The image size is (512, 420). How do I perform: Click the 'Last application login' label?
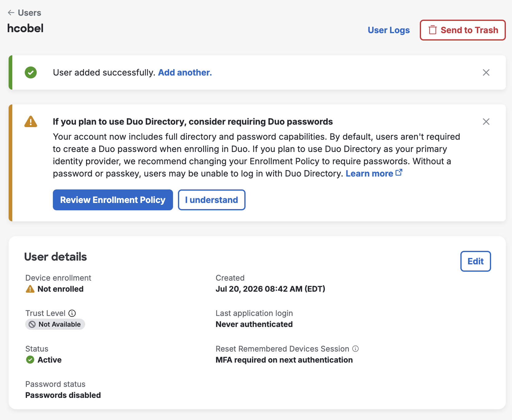pyautogui.click(x=254, y=313)
